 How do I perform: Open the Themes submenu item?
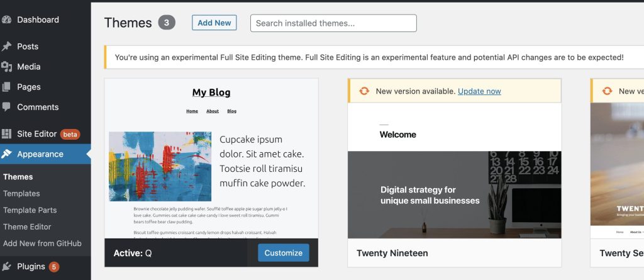18,177
